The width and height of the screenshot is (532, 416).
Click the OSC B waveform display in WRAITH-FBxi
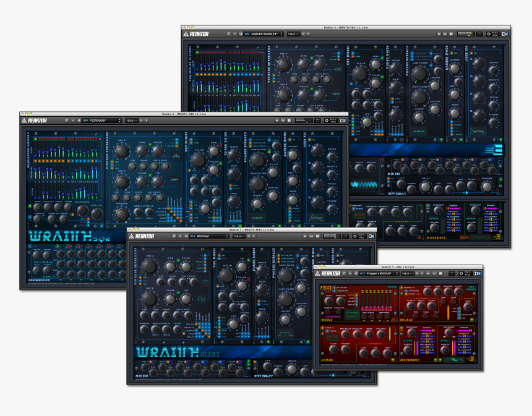click(x=336, y=93)
